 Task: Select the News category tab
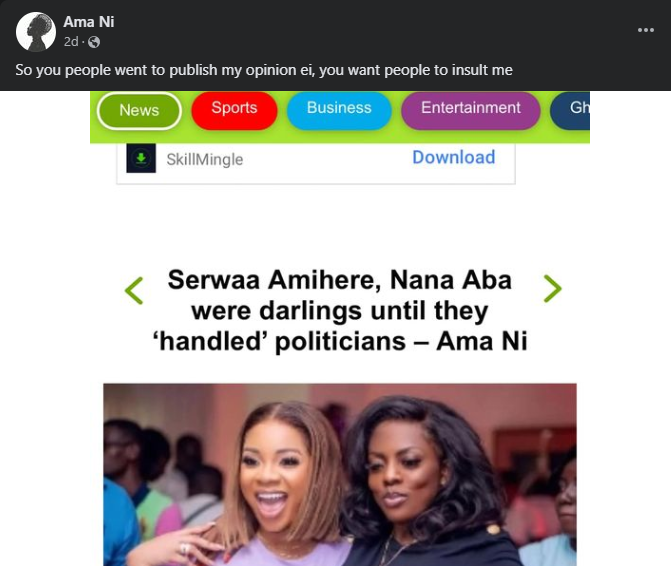click(139, 110)
